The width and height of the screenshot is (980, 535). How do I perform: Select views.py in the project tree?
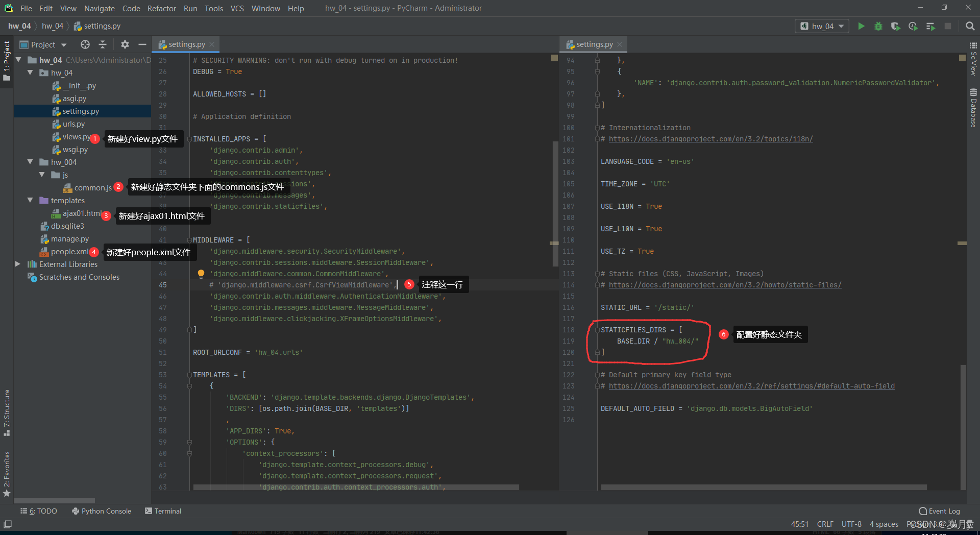pos(71,137)
